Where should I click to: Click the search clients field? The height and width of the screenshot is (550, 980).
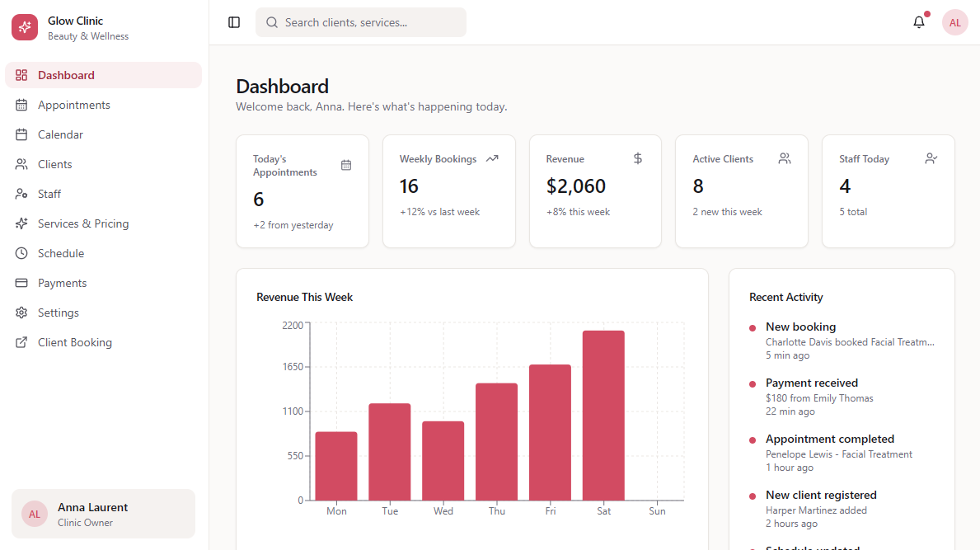360,22
